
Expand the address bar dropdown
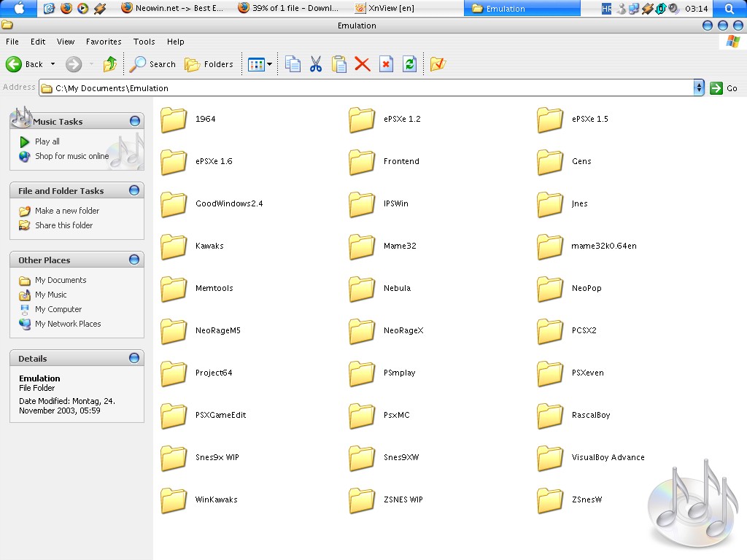click(699, 87)
